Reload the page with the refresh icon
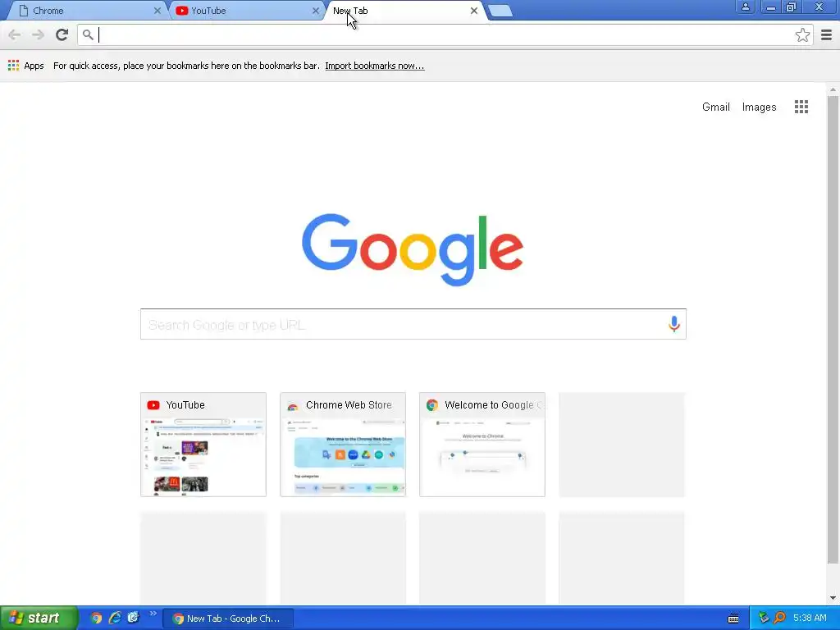Viewport: 840px width, 630px height. click(x=62, y=34)
